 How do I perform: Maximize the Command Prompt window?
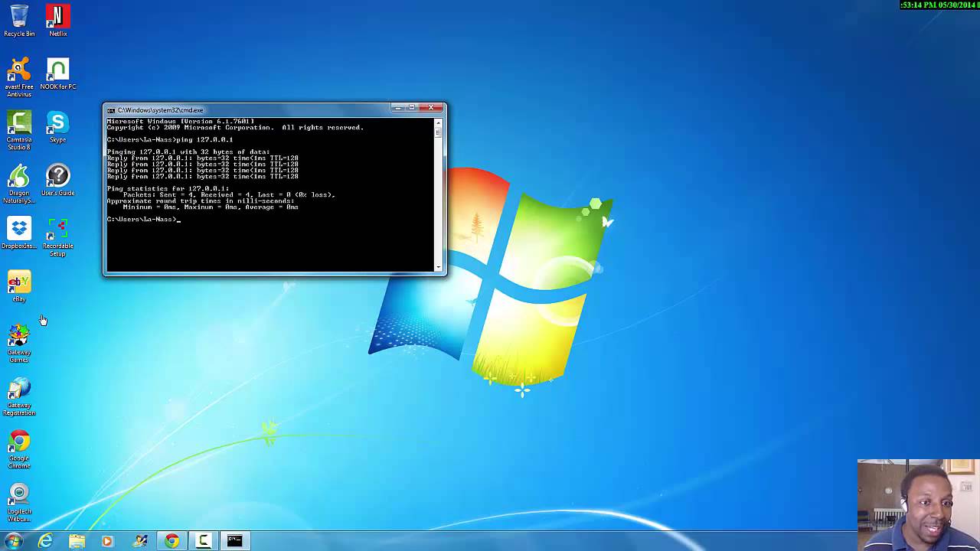[x=411, y=108]
